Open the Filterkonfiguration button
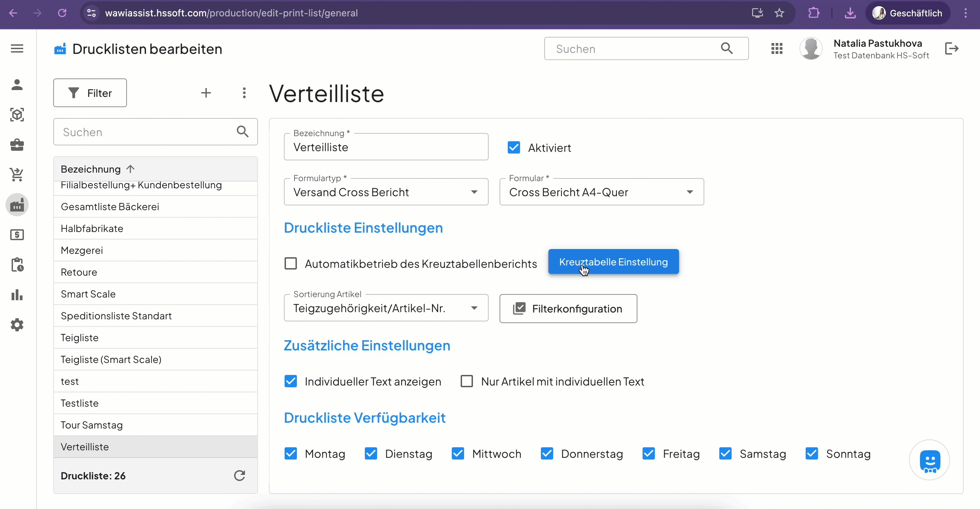Screen dimensions: 980x509 [x=568, y=308]
